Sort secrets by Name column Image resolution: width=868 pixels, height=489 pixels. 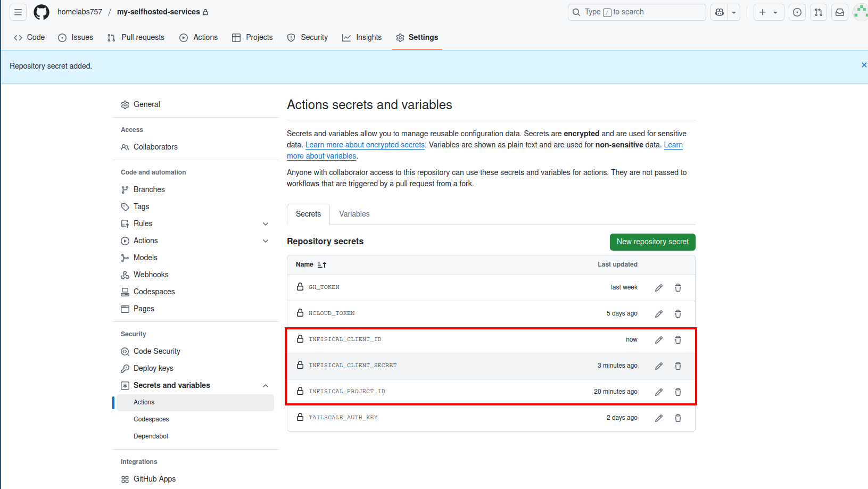(x=311, y=264)
